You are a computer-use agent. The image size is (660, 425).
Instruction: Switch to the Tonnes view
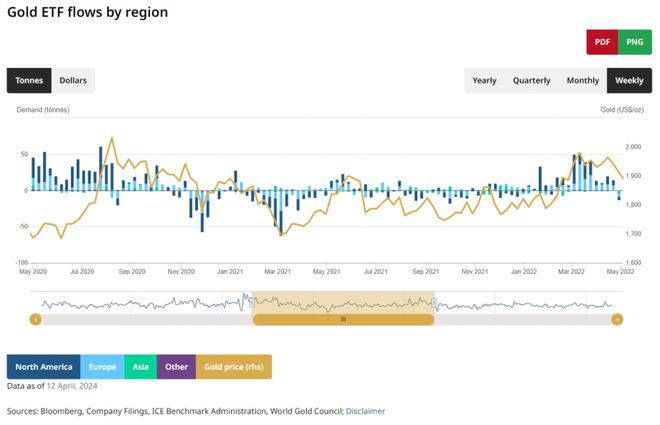click(29, 80)
